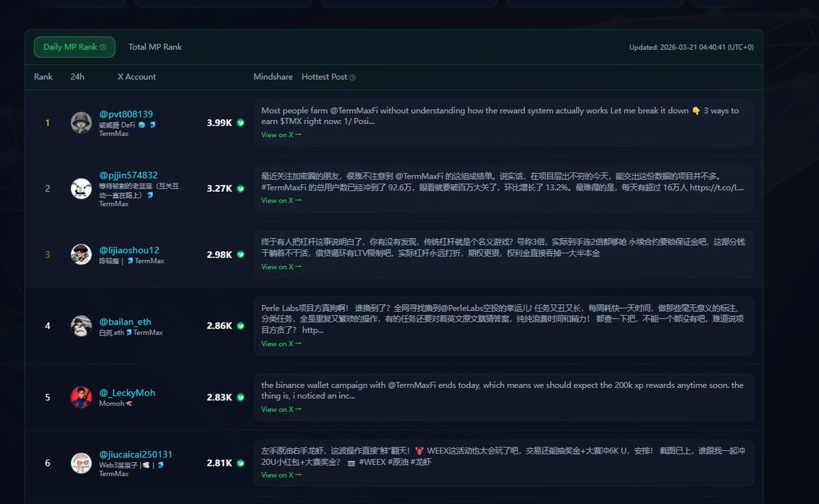Click the 3.27K mindshare value
Screen dimensions: 819x504
[220, 188]
